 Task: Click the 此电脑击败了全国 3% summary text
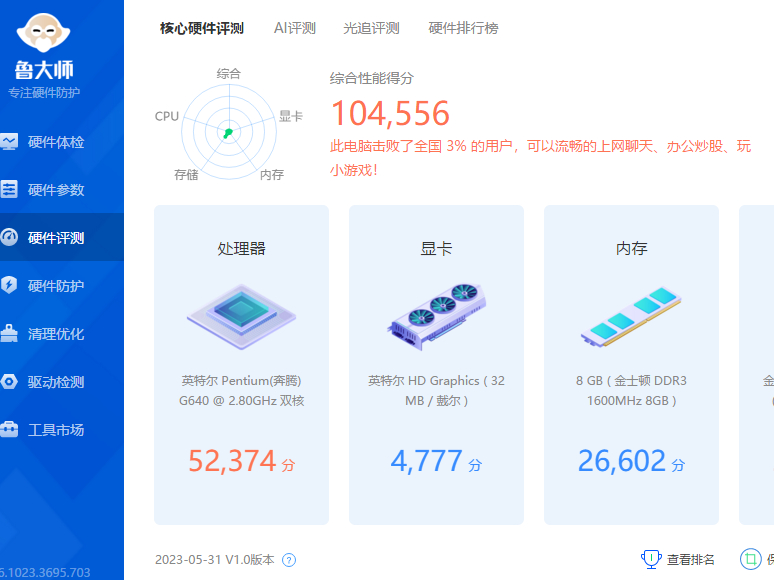[x=541, y=158]
